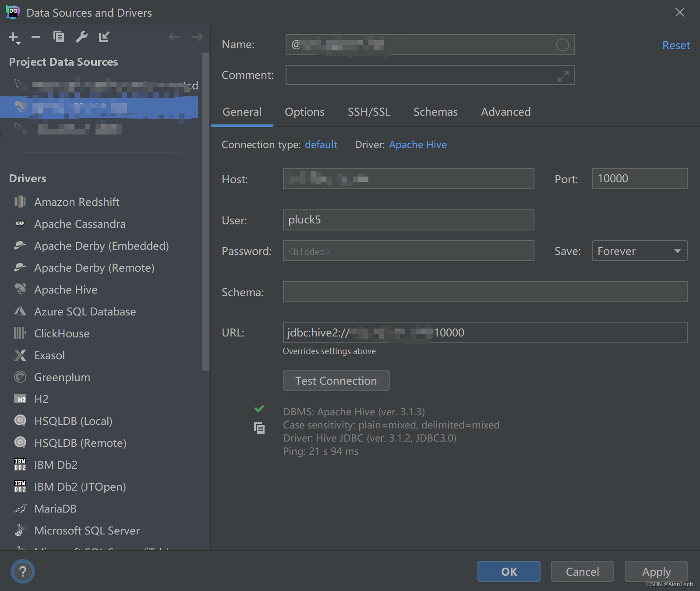Open the Schemas tab
The width and height of the screenshot is (700, 591).
[435, 112]
